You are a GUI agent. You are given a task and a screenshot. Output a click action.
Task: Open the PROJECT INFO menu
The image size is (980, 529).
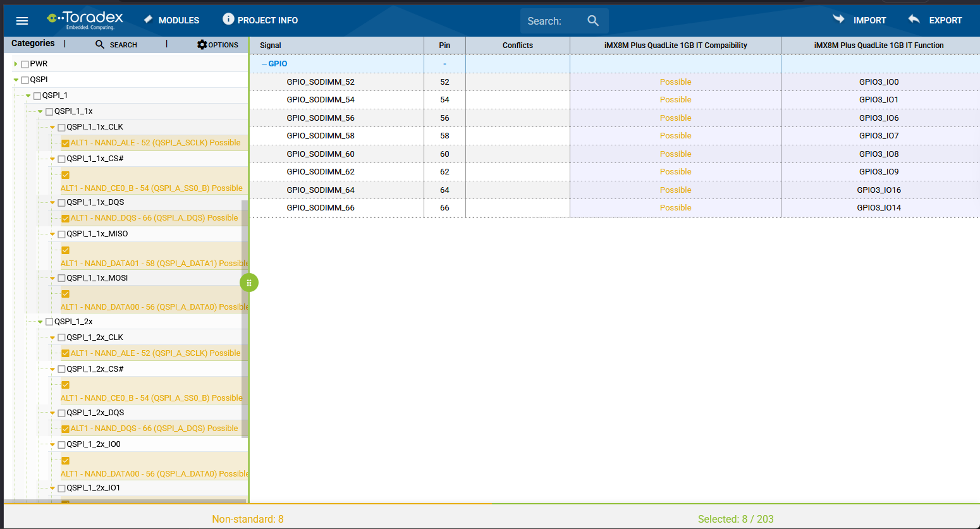tap(267, 20)
